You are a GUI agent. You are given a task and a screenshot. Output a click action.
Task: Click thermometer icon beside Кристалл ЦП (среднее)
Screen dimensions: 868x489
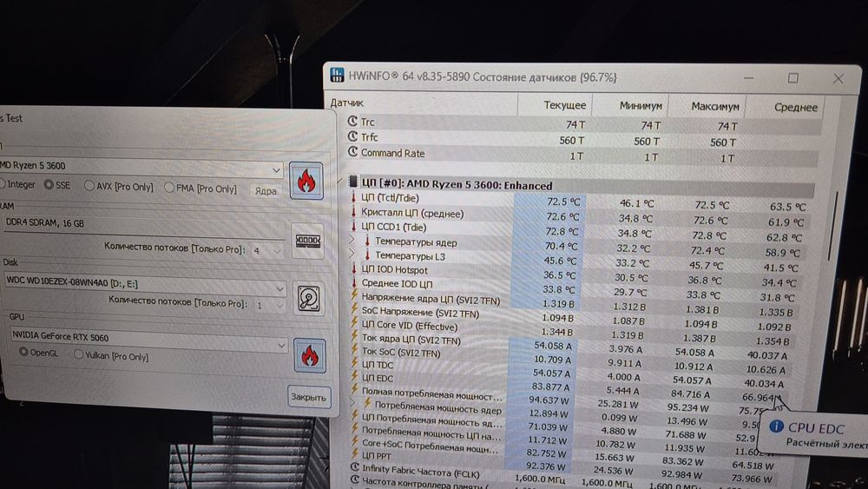(x=354, y=212)
